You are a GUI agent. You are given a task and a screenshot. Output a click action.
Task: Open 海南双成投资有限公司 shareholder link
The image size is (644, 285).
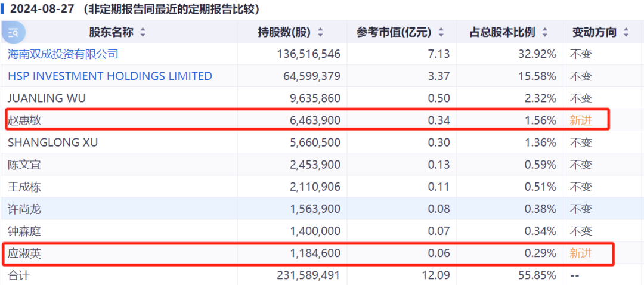click(x=63, y=54)
